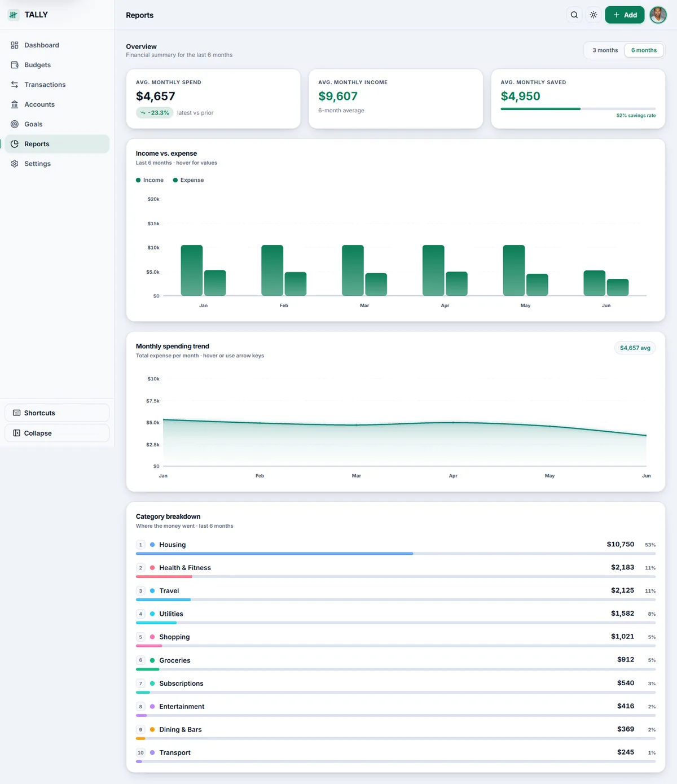Click the 52% savings rate label

coord(636,116)
